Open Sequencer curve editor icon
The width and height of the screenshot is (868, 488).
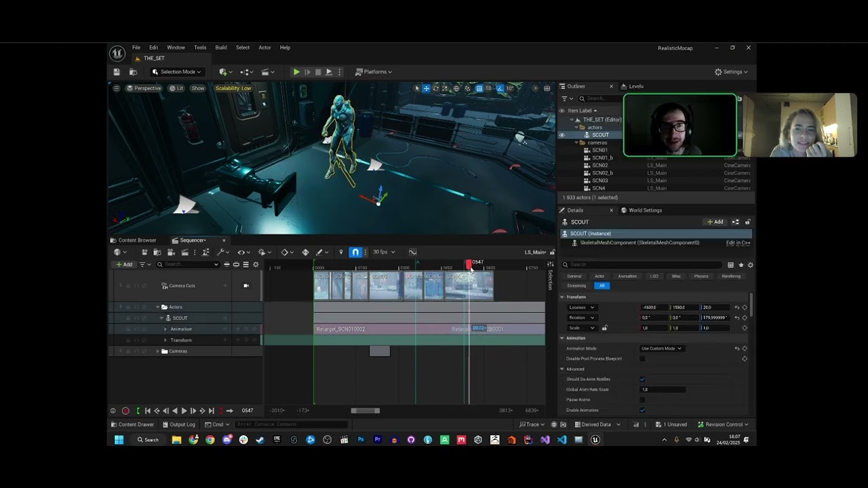[x=412, y=252]
